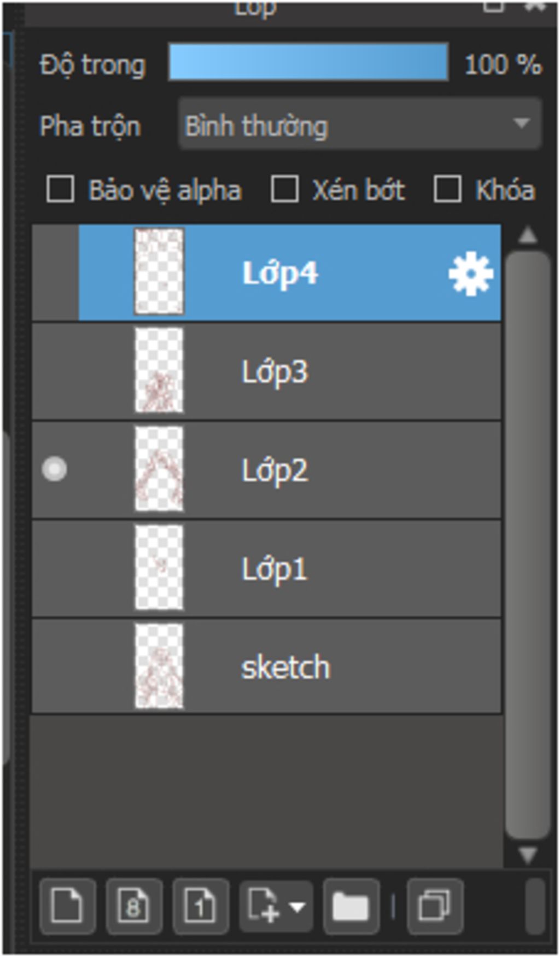Click the layer list scroll up arrow
Image resolution: width=560 pixels, height=957 pixels.
[528, 235]
